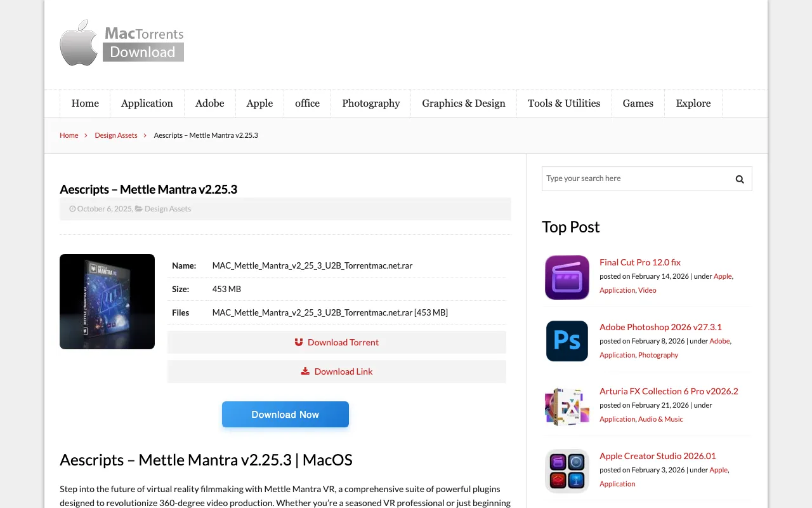Click the Download Torrent button
Image resolution: width=812 pixels, height=508 pixels.
tap(343, 342)
